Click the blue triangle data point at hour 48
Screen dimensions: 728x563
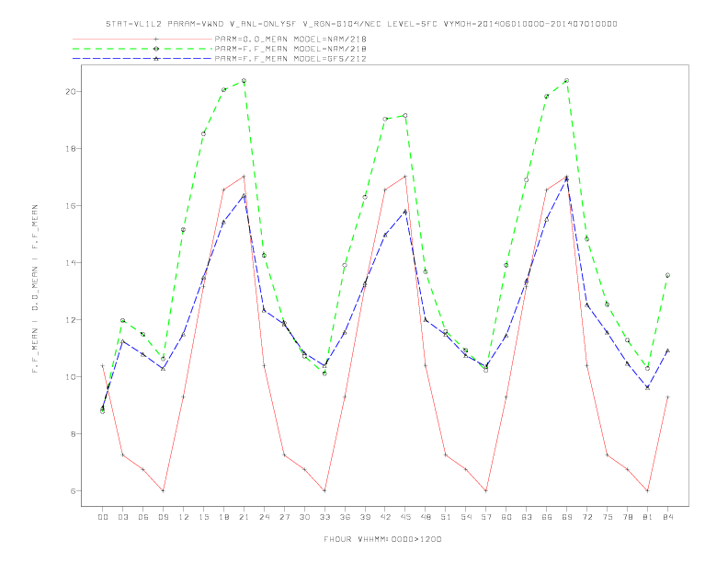(426, 319)
